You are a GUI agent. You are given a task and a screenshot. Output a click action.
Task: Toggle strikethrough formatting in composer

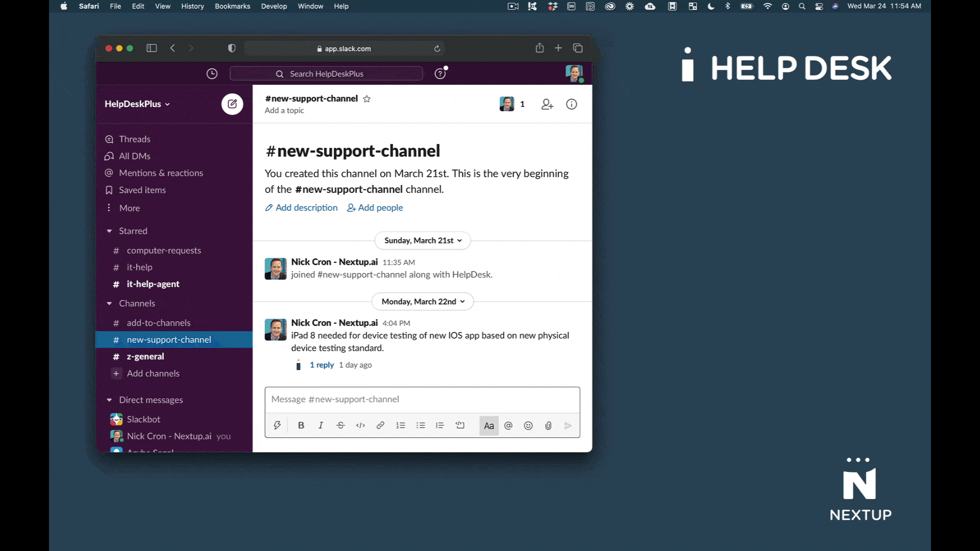(x=340, y=425)
